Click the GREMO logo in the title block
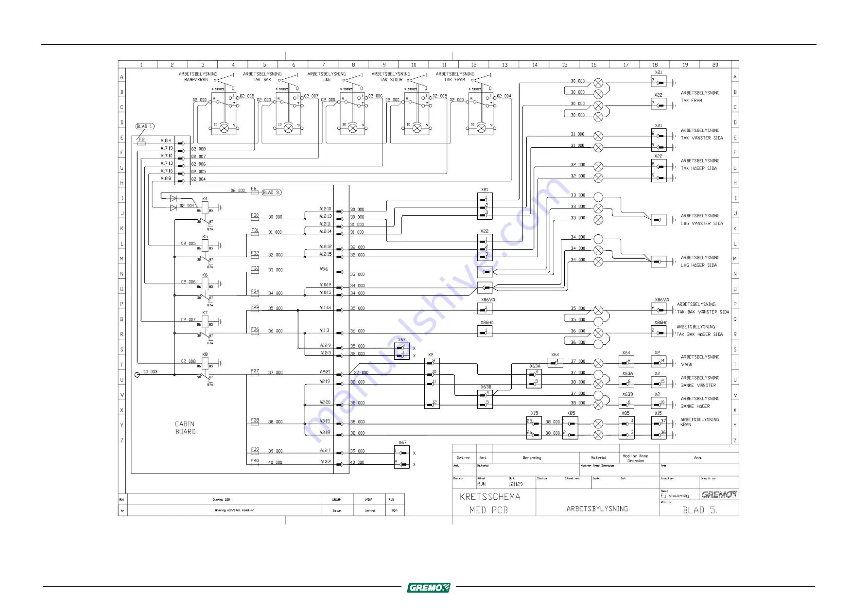868x614 pixels. [x=719, y=494]
